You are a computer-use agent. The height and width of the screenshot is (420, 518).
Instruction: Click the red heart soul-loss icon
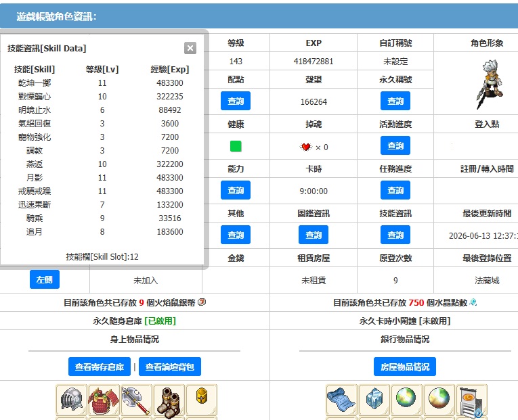coord(306,147)
